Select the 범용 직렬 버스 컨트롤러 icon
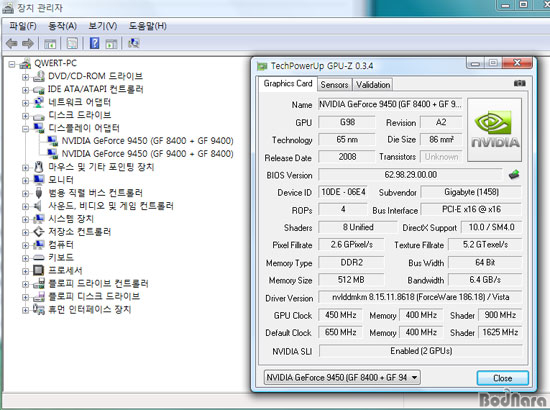 point(39,193)
